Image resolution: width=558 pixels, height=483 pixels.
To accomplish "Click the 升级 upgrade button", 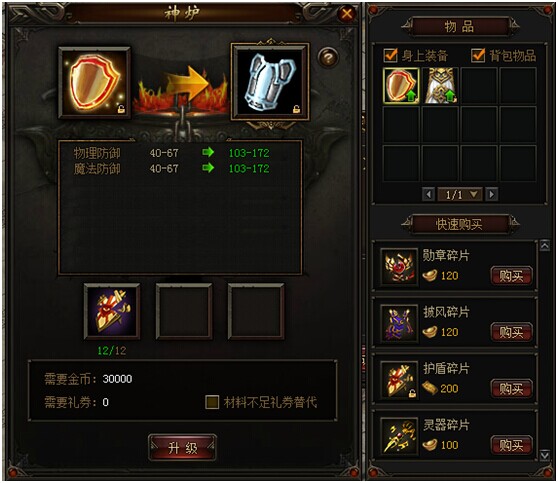I will [183, 448].
